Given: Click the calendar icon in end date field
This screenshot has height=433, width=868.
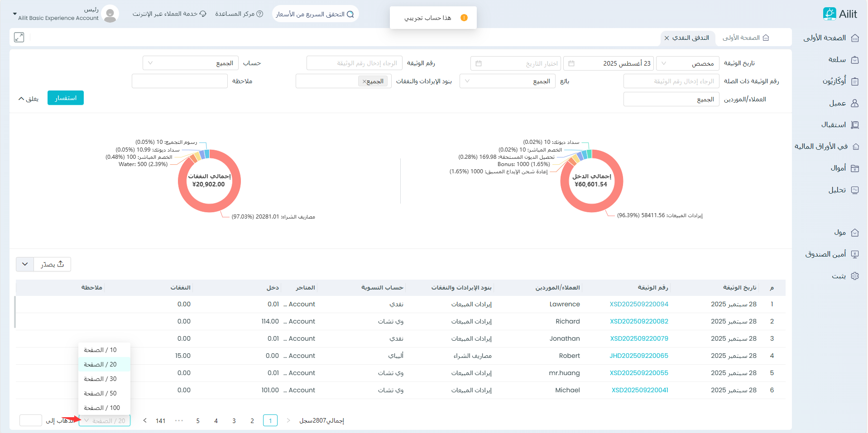Looking at the screenshot, I should 479,63.
